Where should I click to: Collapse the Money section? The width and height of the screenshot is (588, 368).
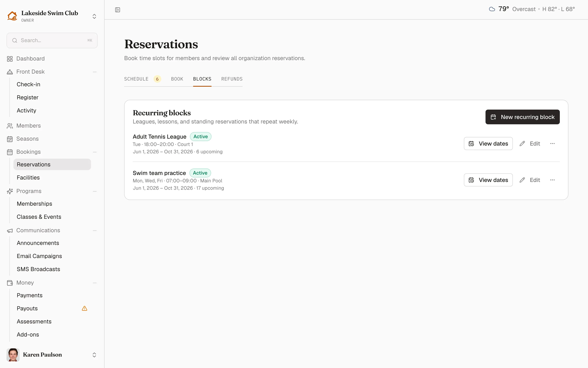(95, 283)
